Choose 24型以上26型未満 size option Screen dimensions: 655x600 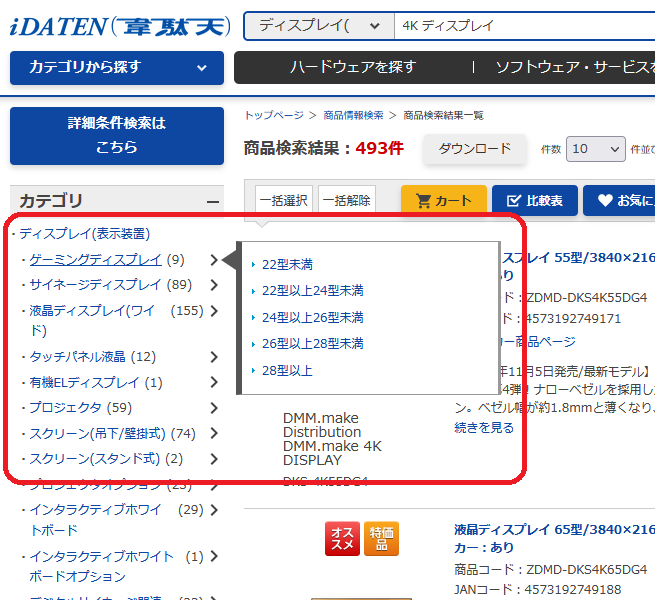(x=312, y=317)
